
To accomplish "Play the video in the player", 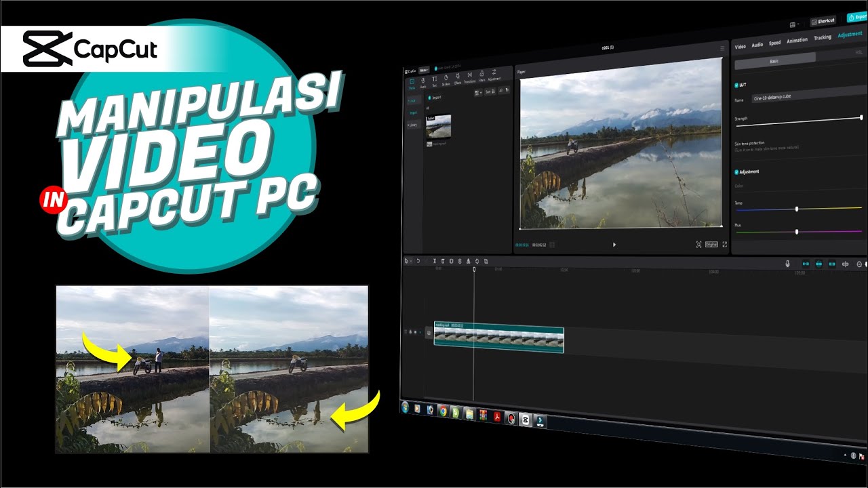I will coord(614,245).
